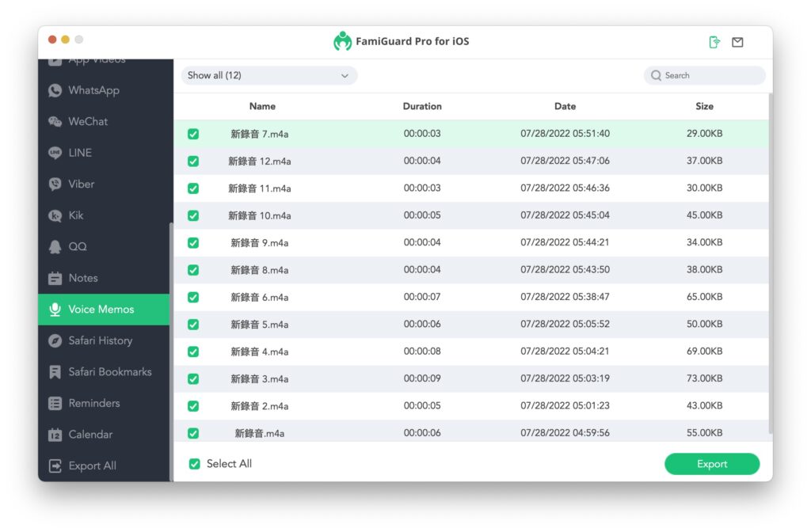Click duration 00:00:09 of 新錄音 3.m4a
The image size is (811, 532).
pyautogui.click(x=422, y=378)
